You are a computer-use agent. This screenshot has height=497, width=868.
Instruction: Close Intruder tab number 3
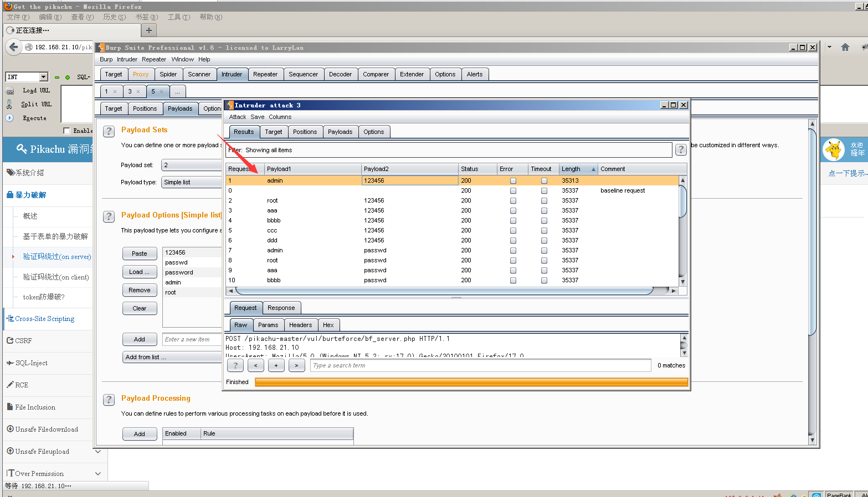click(138, 92)
